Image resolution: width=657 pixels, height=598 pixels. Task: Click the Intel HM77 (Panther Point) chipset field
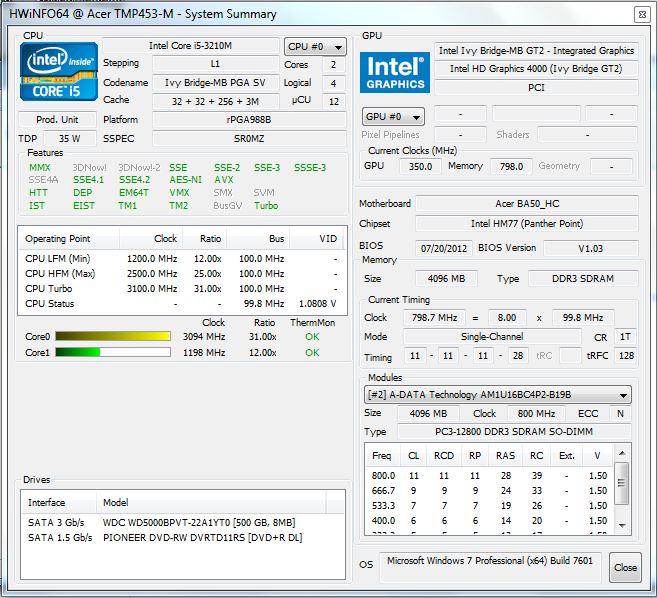click(527, 223)
